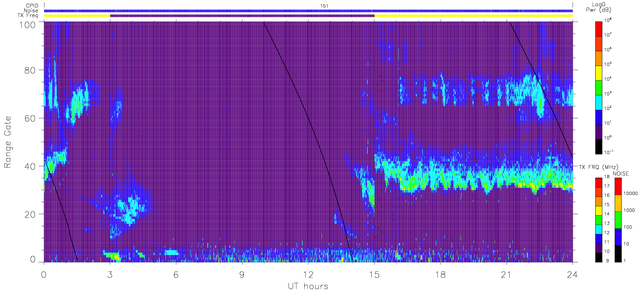Click the CPID label above the plot
Viewport: 644px width, 297px height.
click(33, 6)
